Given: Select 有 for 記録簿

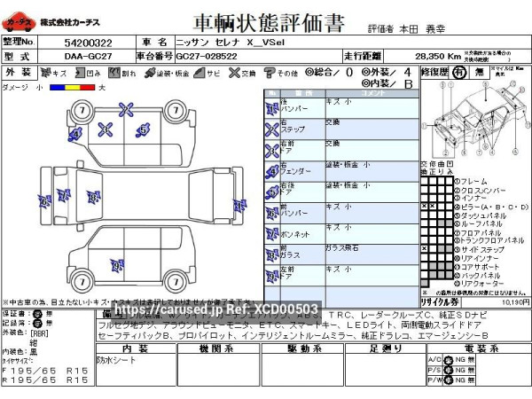Looking at the screenshot, I should tap(37, 323).
